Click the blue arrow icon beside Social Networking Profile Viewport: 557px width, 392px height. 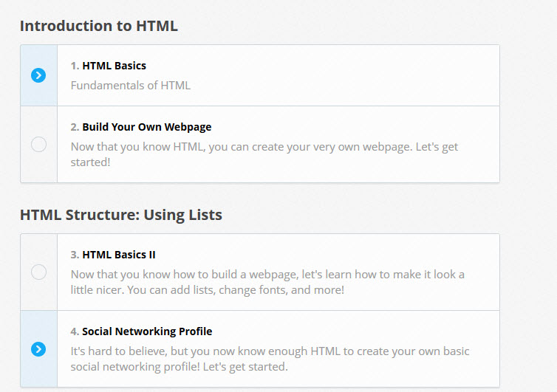[x=38, y=349]
